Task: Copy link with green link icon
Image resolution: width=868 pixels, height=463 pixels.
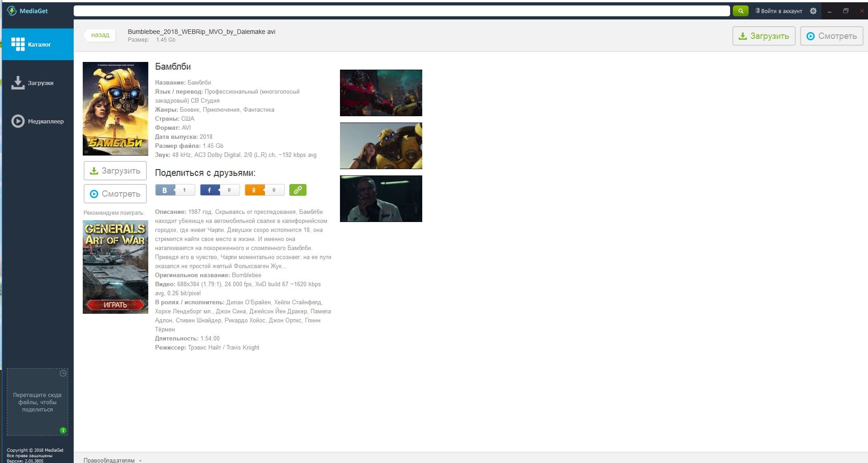Action: click(298, 190)
